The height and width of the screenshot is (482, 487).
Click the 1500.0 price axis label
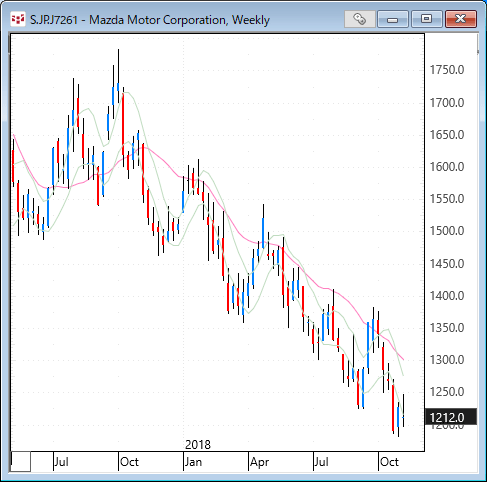[447, 231]
